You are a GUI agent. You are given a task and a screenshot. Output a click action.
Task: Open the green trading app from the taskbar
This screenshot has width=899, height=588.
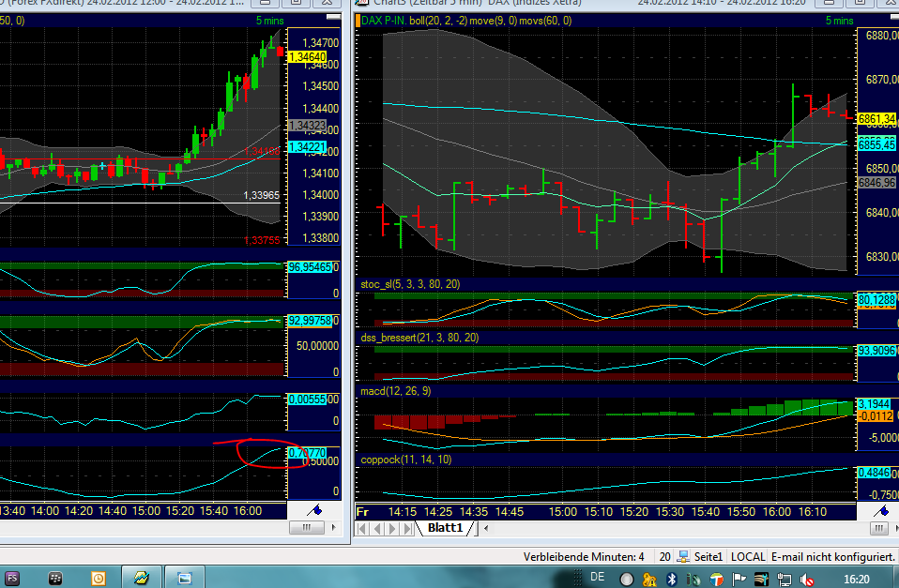pyautogui.click(x=141, y=579)
